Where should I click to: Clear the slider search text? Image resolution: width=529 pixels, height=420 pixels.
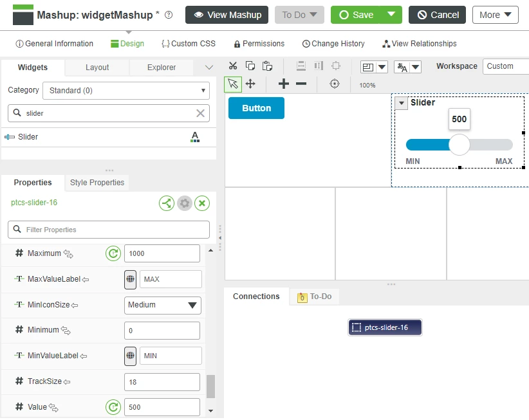(x=200, y=113)
